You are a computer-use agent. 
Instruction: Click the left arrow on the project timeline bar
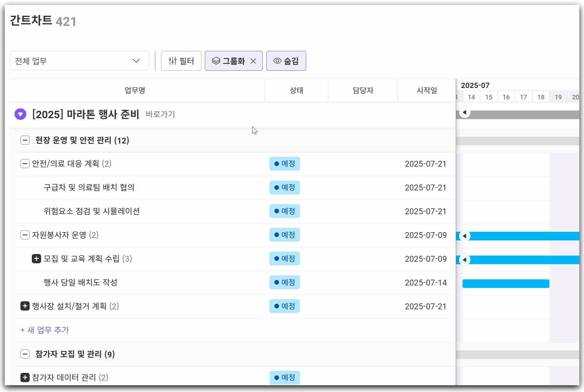pos(464,112)
